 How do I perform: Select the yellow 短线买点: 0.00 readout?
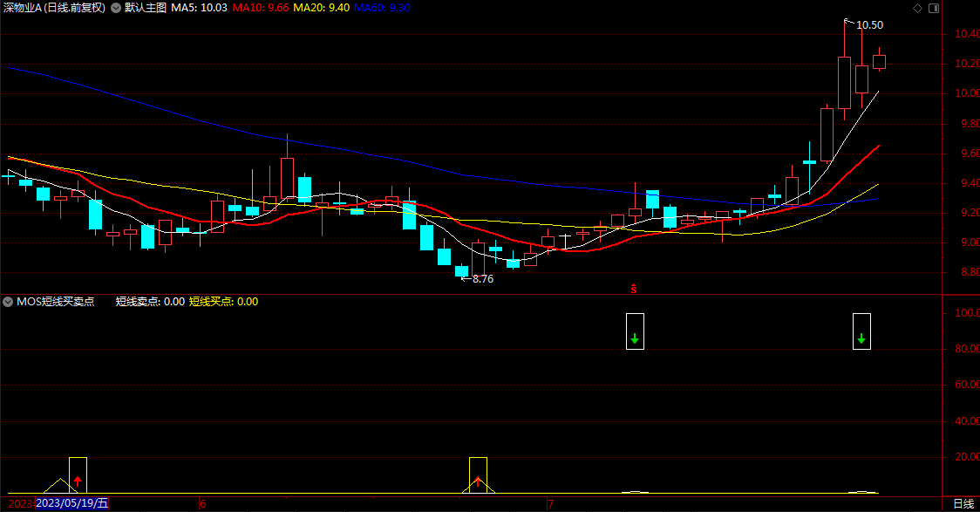224,302
